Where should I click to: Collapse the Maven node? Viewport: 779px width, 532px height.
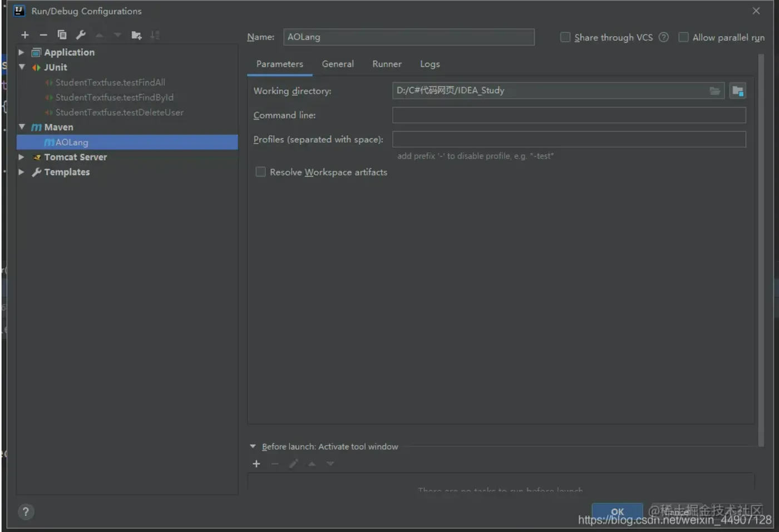[x=22, y=127]
